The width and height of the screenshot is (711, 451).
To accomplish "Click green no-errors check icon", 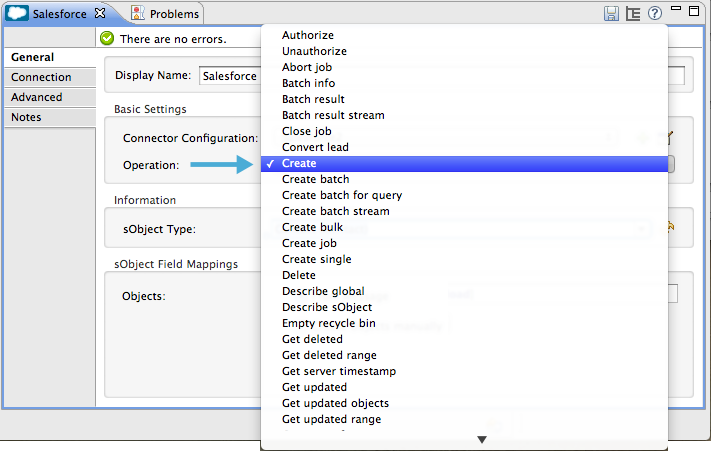I will coord(107,39).
